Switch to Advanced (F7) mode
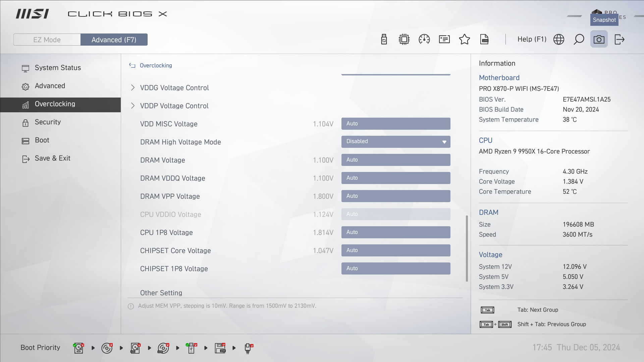 tap(114, 40)
